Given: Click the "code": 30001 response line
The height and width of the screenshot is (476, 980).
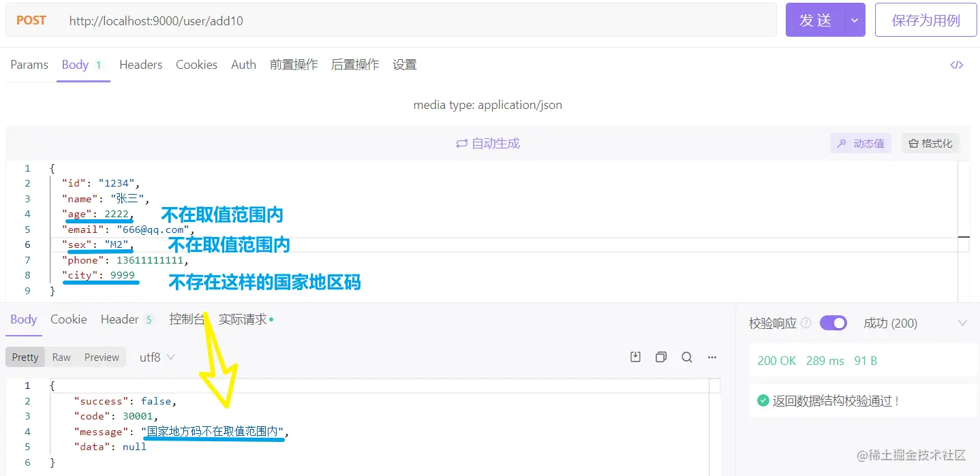Looking at the screenshot, I should 116,416.
